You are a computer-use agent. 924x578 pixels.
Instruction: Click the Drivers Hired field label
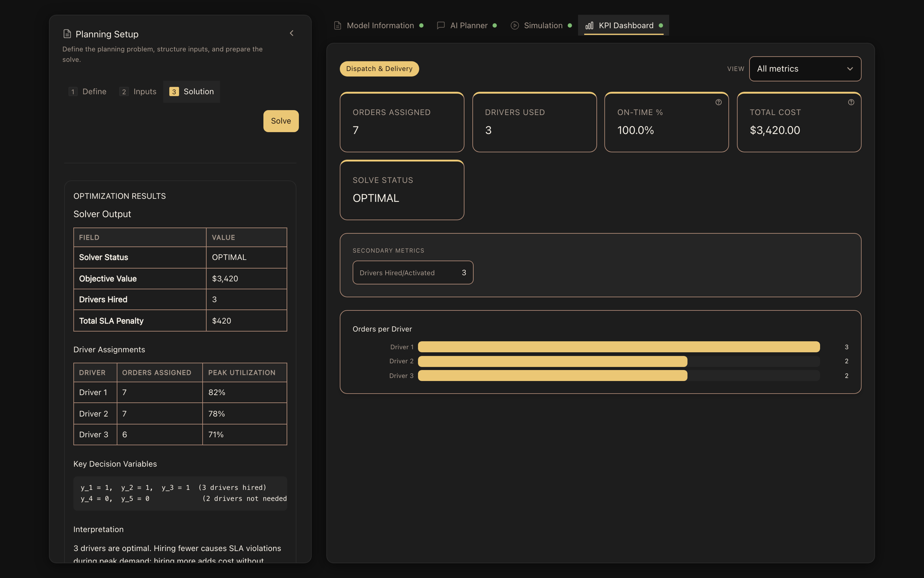tap(103, 299)
